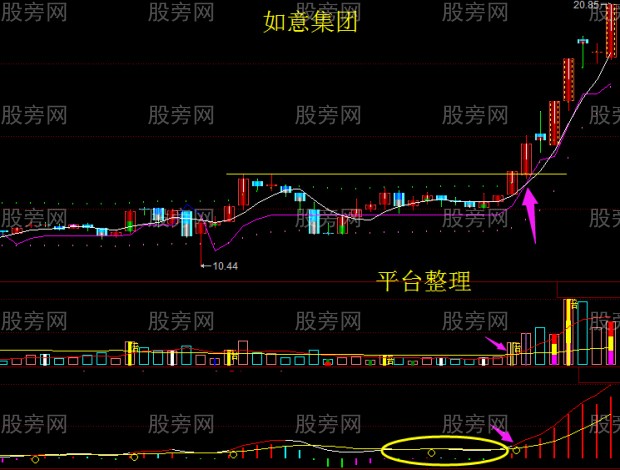Click the 如意集团 chart title
This screenshot has height=470, width=620.
point(310,21)
